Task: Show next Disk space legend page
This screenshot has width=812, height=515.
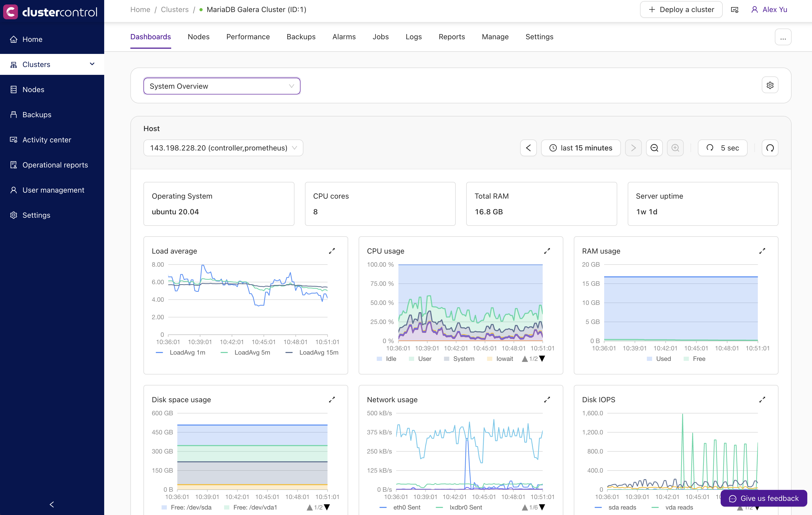Action: coord(327,508)
